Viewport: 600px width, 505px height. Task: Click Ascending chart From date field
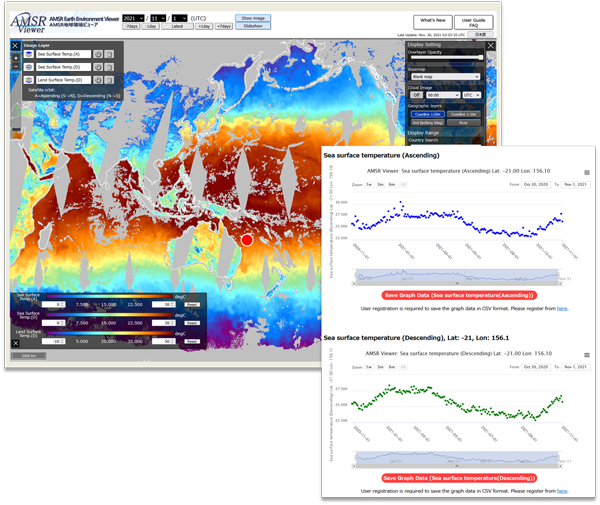point(536,184)
